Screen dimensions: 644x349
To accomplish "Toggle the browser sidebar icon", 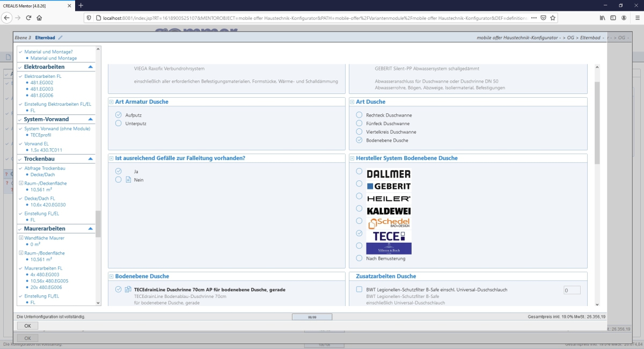I will (x=613, y=17).
